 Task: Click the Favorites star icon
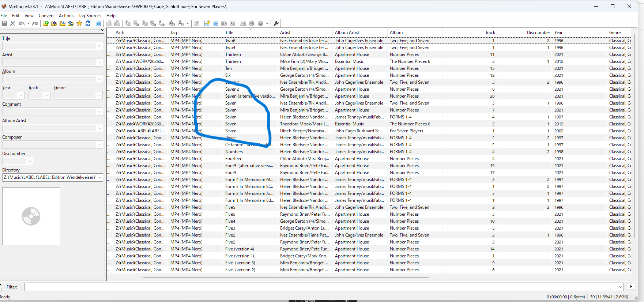click(79, 23)
